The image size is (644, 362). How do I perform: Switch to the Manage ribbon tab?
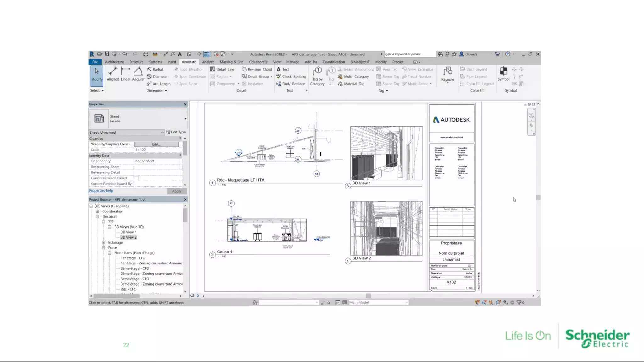[x=292, y=62]
